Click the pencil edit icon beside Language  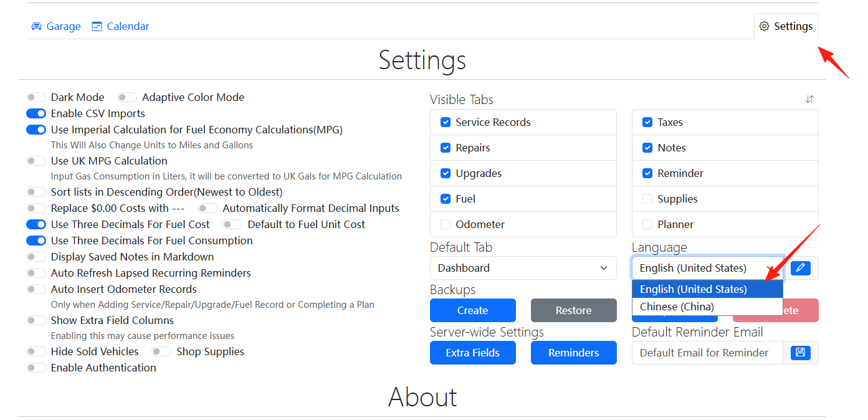801,268
